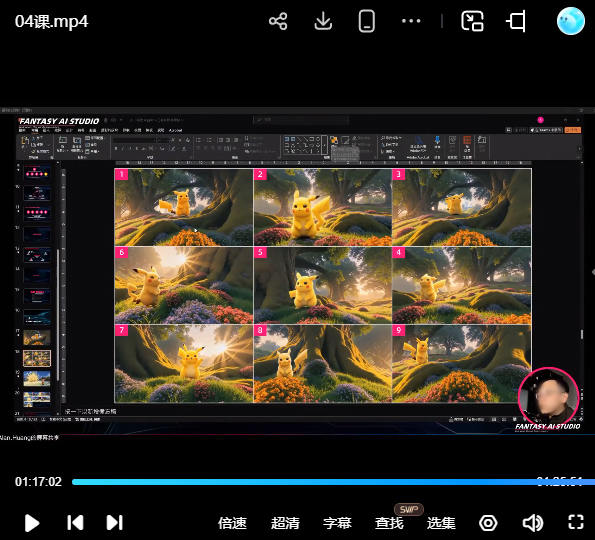Open the blue round user avatar
The width and height of the screenshot is (595, 540).
(x=570, y=21)
